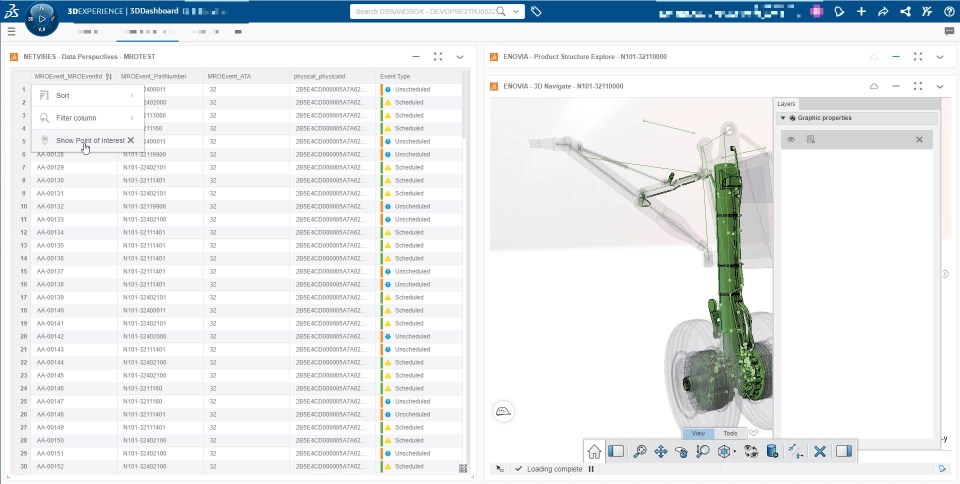Click the Share arrow icon in top bar
This screenshot has height=484, width=960.
click(883, 11)
